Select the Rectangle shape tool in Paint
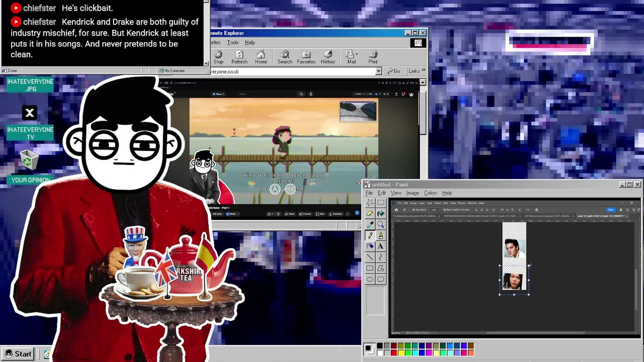The width and height of the screenshot is (644, 362). 370,268
